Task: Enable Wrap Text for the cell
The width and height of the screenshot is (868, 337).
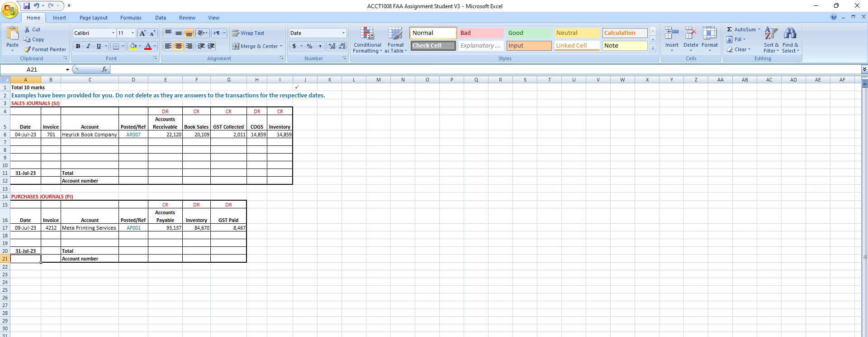Action: [x=248, y=33]
